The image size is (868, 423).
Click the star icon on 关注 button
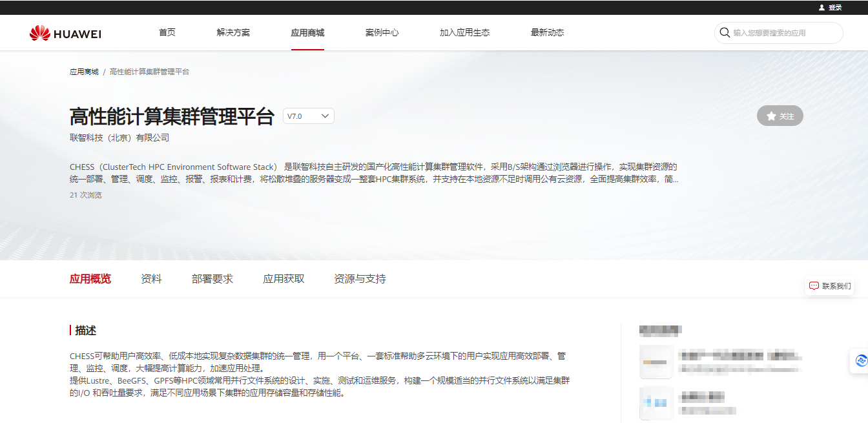click(x=771, y=116)
